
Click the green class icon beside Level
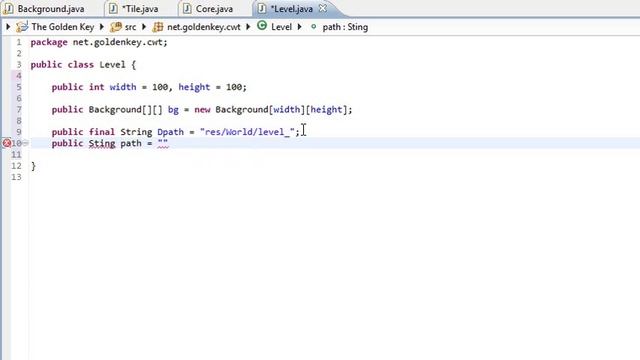coord(262,26)
